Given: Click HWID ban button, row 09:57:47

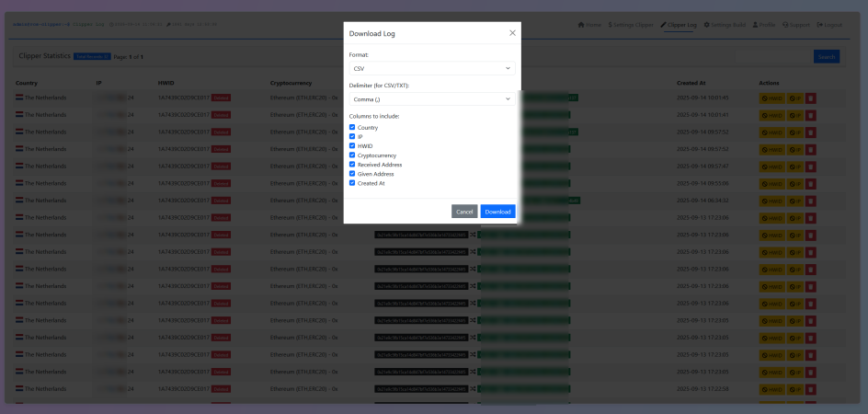Looking at the screenshot, I should (771, 167).
